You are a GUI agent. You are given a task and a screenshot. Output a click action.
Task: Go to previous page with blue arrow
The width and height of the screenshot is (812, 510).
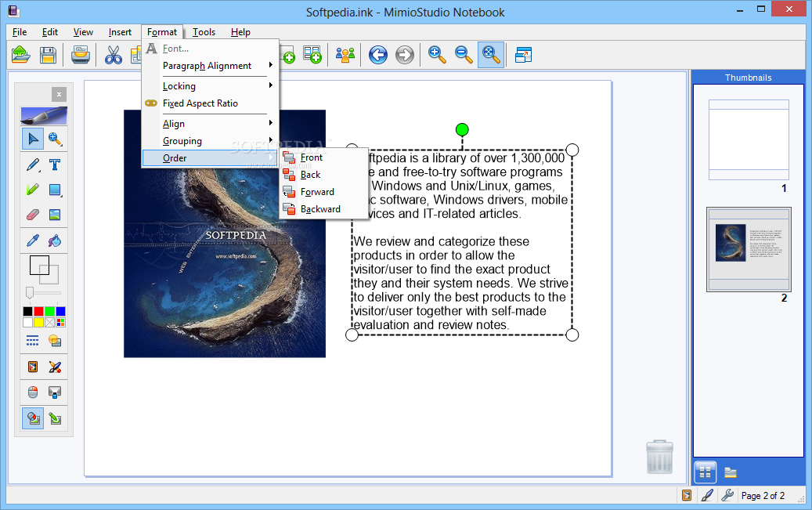[378, 54]
